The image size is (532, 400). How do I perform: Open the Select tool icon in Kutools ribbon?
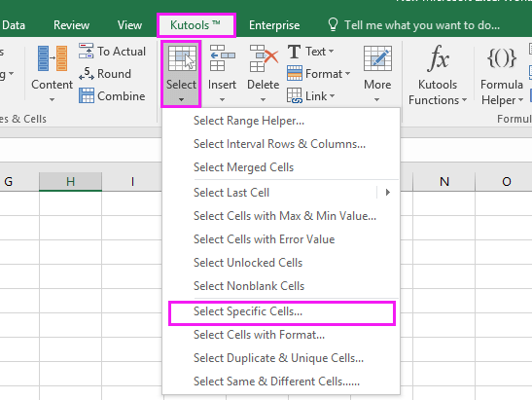(182, 58)
